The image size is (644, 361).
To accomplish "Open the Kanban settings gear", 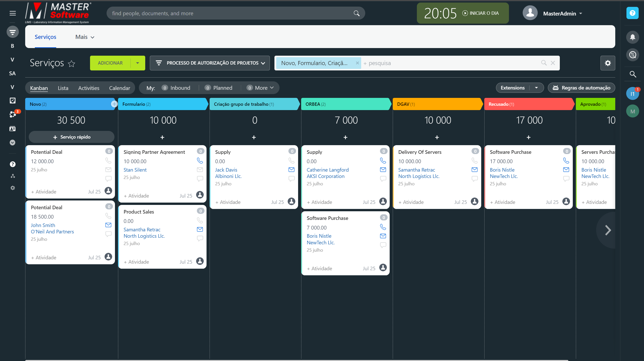I will pyautogui.click(x=608, y=63).
